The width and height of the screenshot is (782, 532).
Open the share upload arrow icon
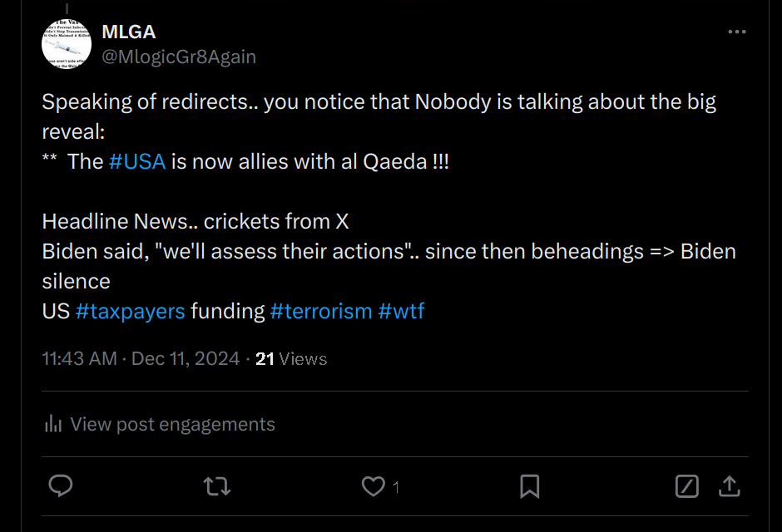tap(729, 486)
